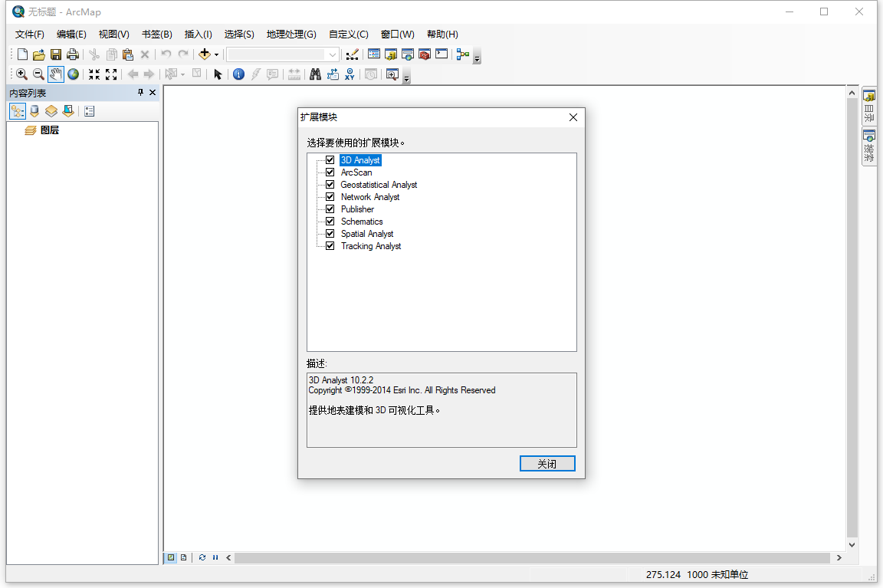Select the Pan hand tool
The height and width of the screenshot is (588, 883).
(x=56, y=74)
